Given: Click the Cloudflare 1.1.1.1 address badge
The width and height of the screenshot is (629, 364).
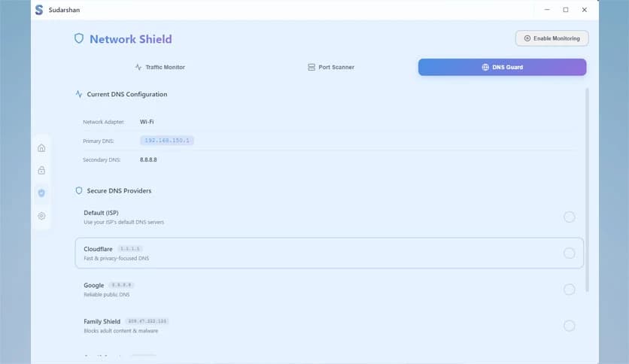Looking at the screenshot, I should [130, 249].
